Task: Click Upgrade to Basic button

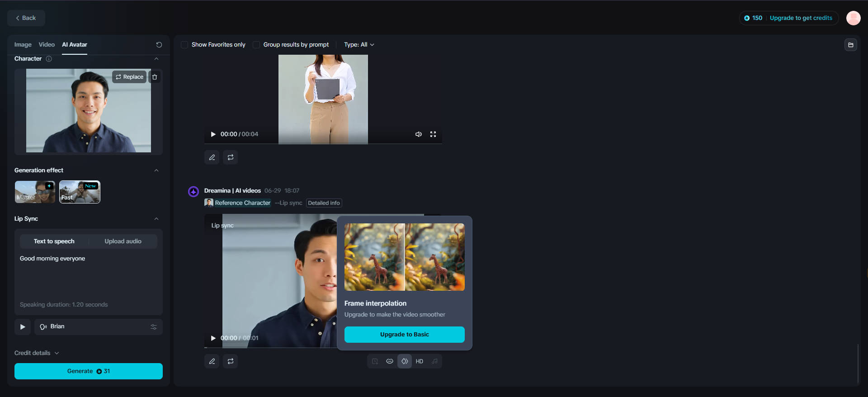Action: 405,335
